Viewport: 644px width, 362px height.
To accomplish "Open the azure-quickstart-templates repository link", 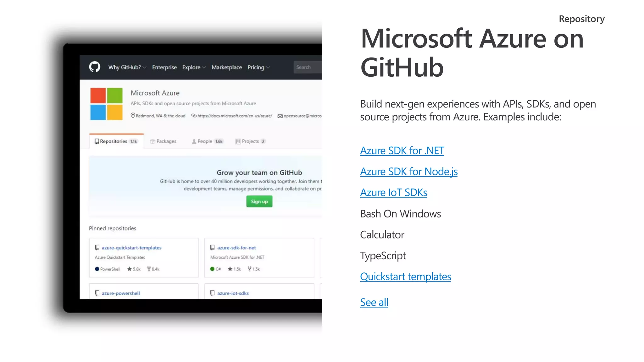I will [131, 248].
